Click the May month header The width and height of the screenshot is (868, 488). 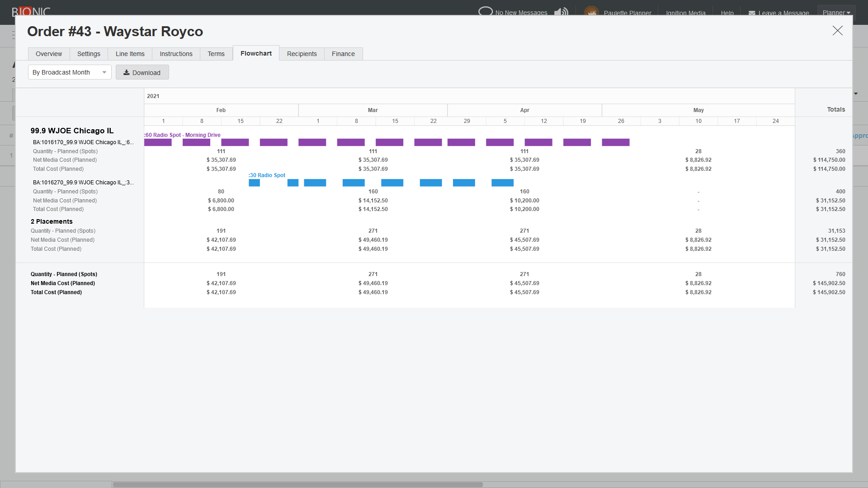coord(698,110)
